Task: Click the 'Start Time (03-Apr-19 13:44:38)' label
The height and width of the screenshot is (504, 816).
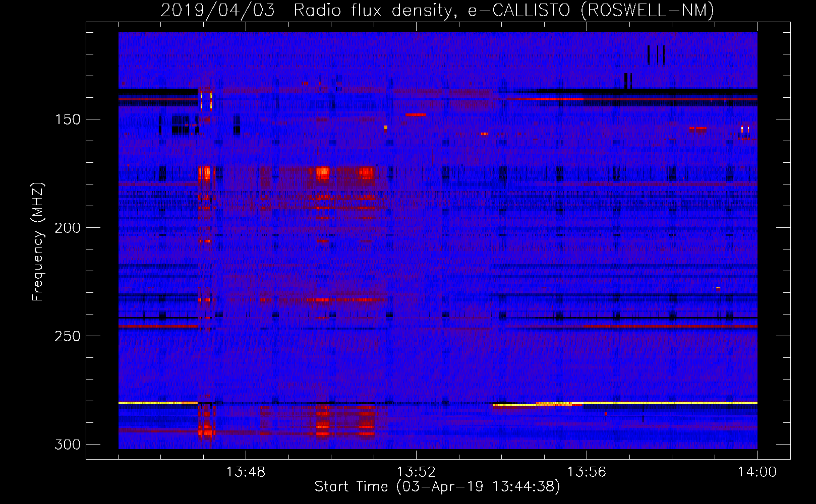Action: click(x=437, y=487)
